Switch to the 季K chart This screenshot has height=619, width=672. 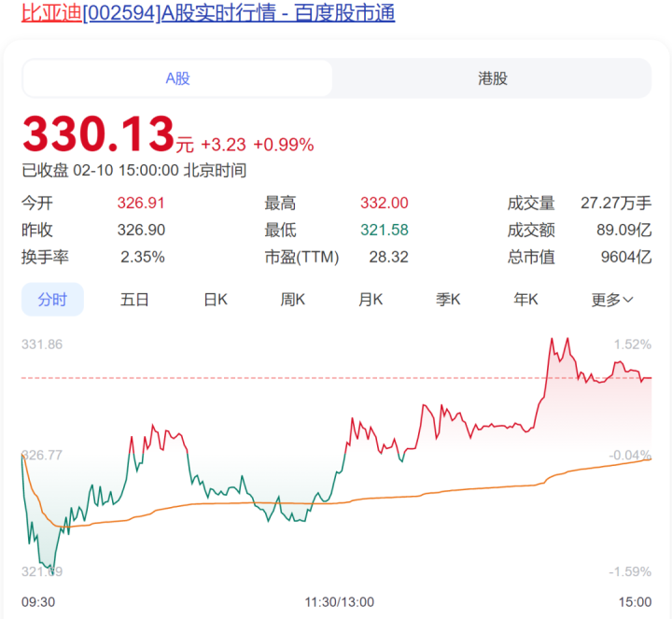point(448,300)
